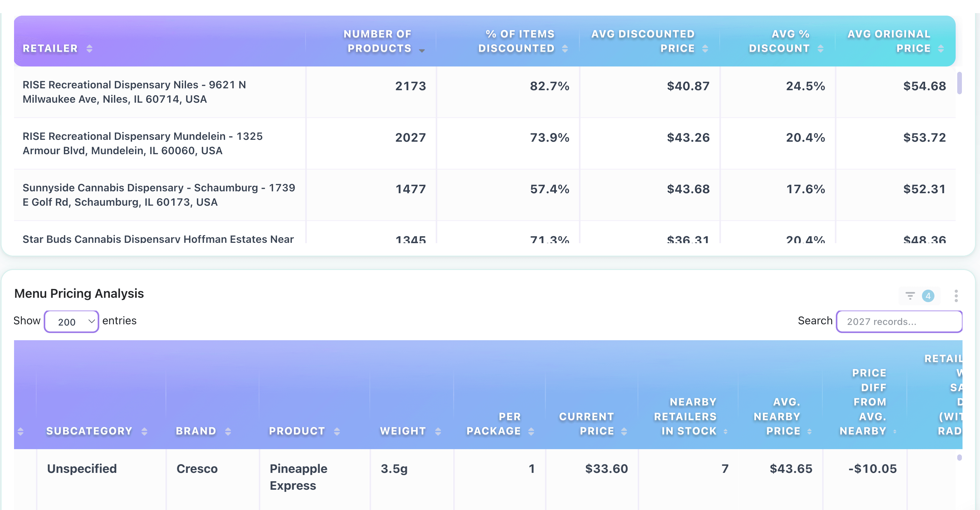
Task: Open the Show entries dropdown
Action: point(71,321)
